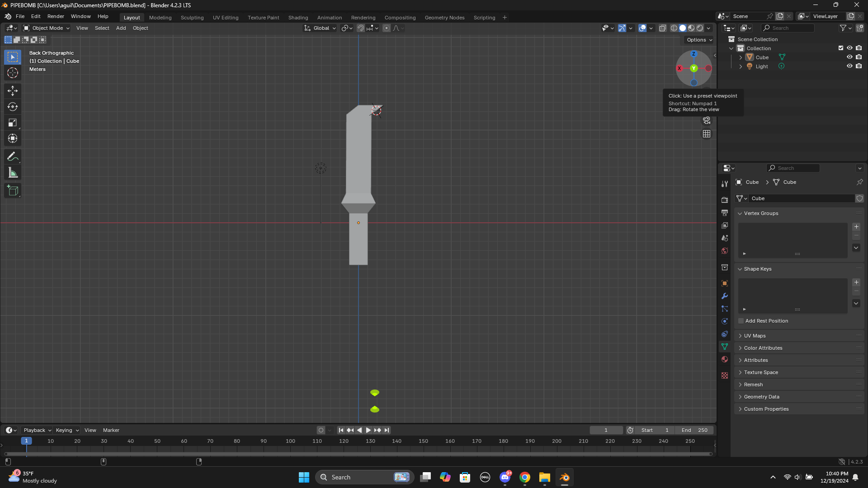
Task: Open the Global transform orientation dropdown
Action: point(320,28)
